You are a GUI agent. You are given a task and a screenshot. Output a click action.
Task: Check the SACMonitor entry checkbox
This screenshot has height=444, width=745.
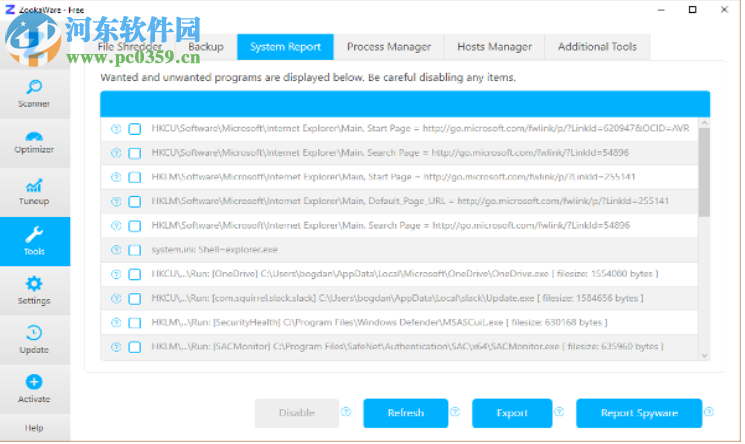point(135,347)
